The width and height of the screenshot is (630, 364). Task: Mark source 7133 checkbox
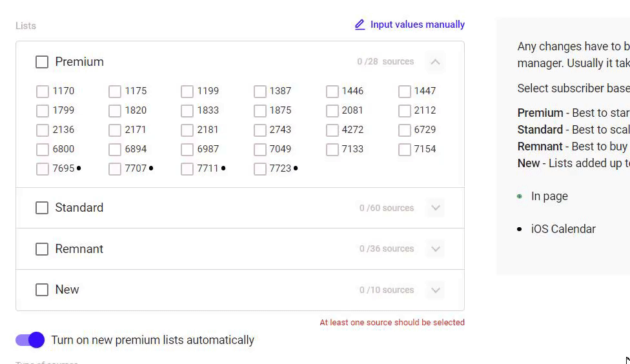tap(332, 150)
